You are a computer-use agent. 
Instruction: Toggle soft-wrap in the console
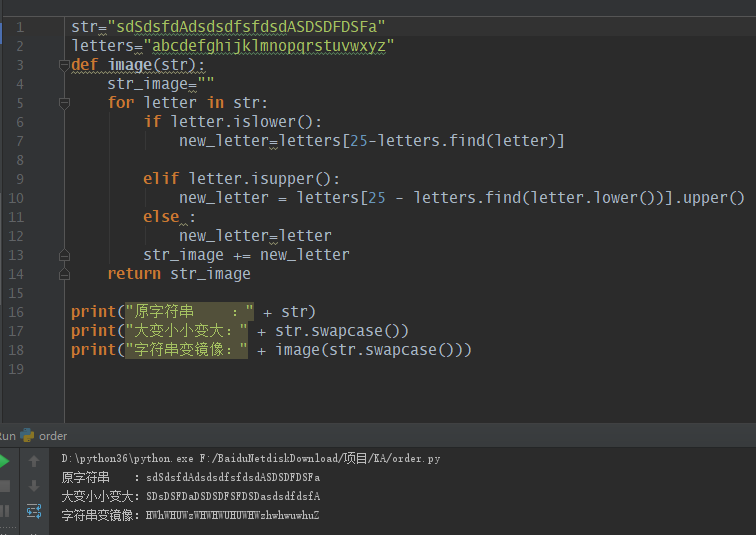tap(34, 511)
